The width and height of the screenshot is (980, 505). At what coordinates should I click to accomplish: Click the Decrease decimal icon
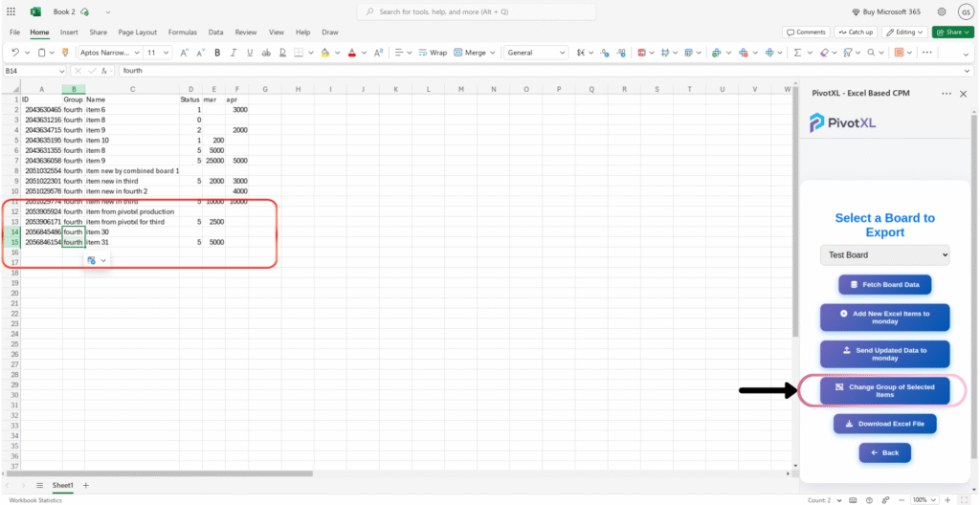[605, 53]
